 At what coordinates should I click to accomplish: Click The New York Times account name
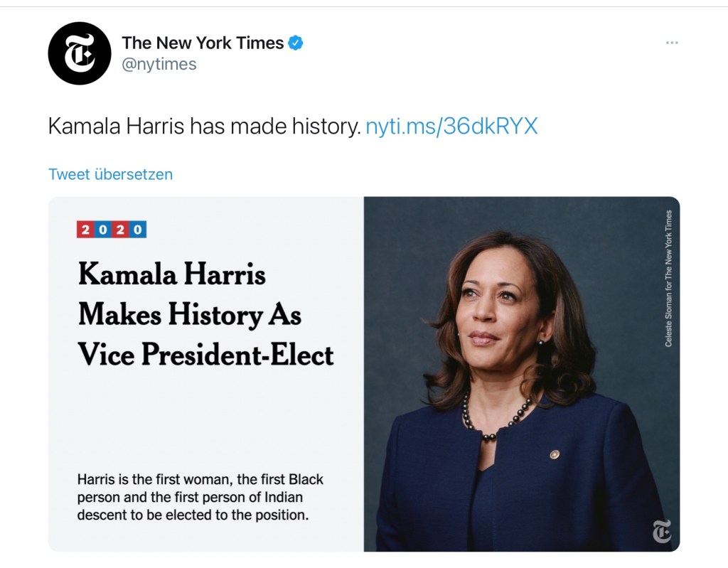coord(203,43)
